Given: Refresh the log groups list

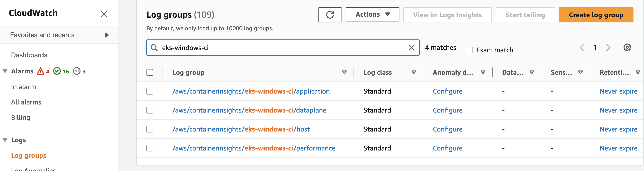Looking at the screenshot, I should [x=330, y=15].
